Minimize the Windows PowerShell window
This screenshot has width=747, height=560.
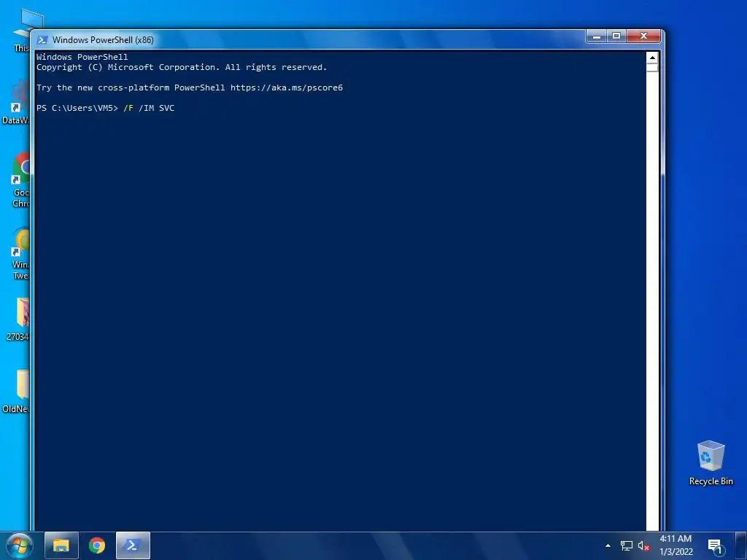click(597, 36)
